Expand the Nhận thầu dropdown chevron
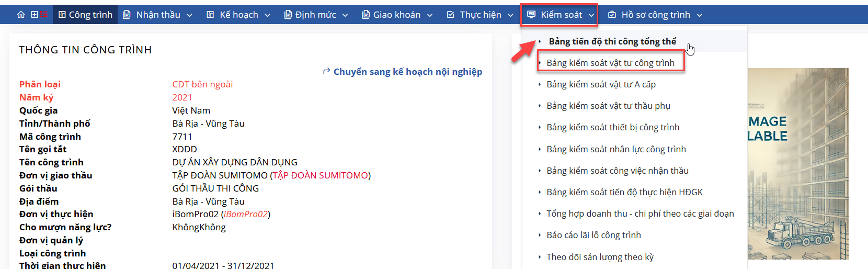The height and width of the screenshot is (269, 868). coord(189,15)
